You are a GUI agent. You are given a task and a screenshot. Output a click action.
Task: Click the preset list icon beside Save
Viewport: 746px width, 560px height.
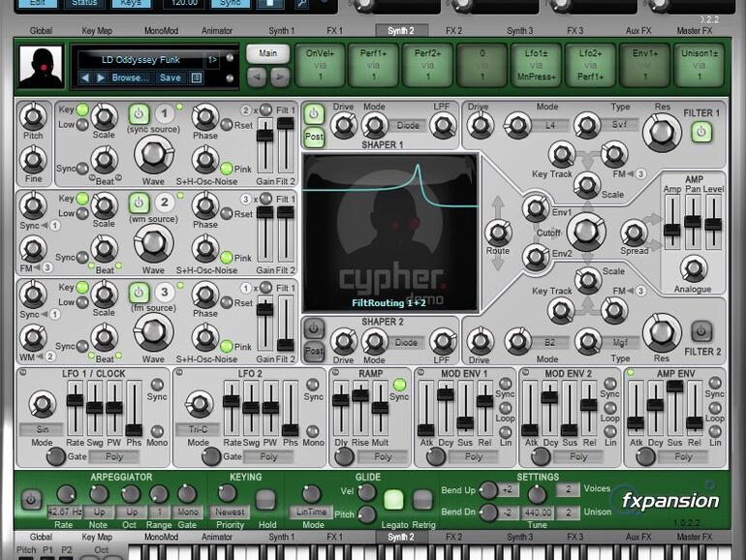[197, 78]
